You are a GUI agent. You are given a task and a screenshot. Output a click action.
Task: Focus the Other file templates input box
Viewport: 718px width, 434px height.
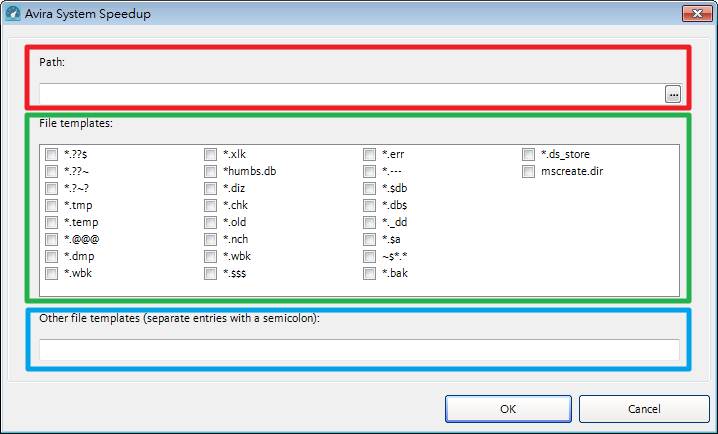pyautogui.click(x=359, y=350)
